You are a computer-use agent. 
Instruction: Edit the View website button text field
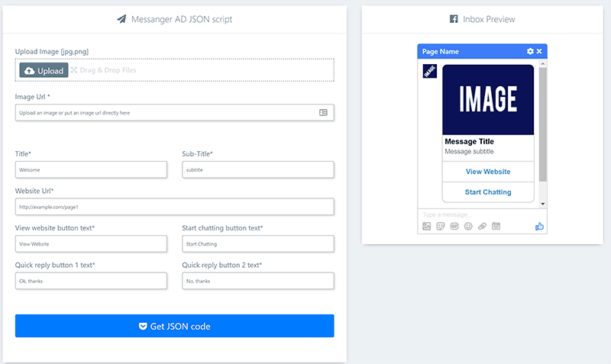tap(91, 243)
